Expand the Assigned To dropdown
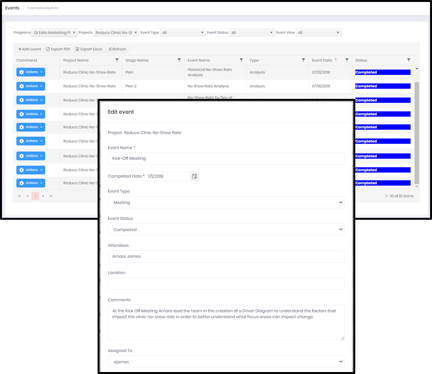Image resolution: width=432 pixels, height=374 pixels. click(x=226, y=362)
